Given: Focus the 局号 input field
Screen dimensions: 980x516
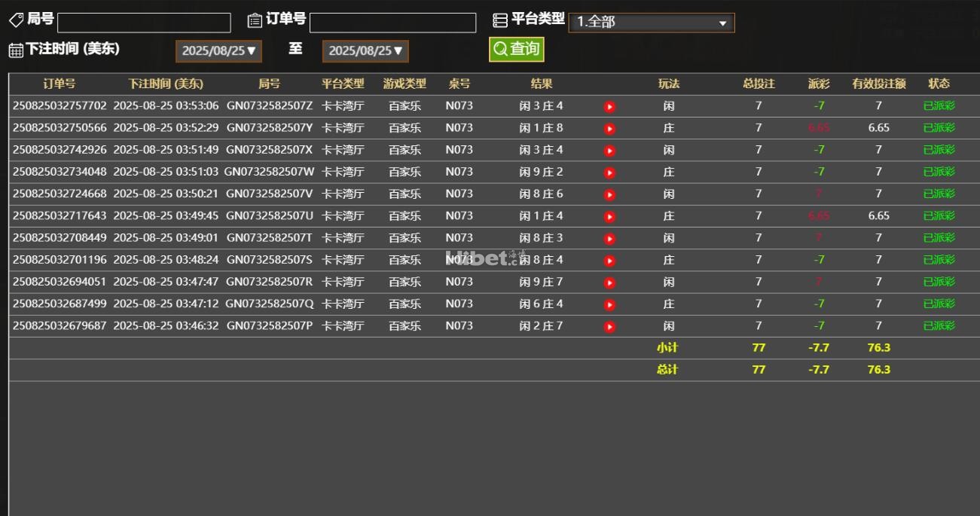Looking at the screenshot, I should pos(144,23).
